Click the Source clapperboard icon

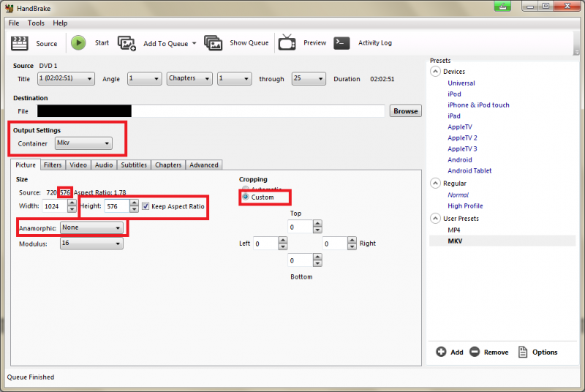[20, 43]
